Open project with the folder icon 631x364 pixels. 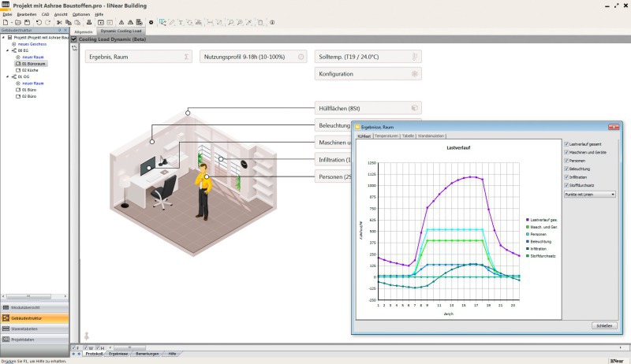coord(18,23)
